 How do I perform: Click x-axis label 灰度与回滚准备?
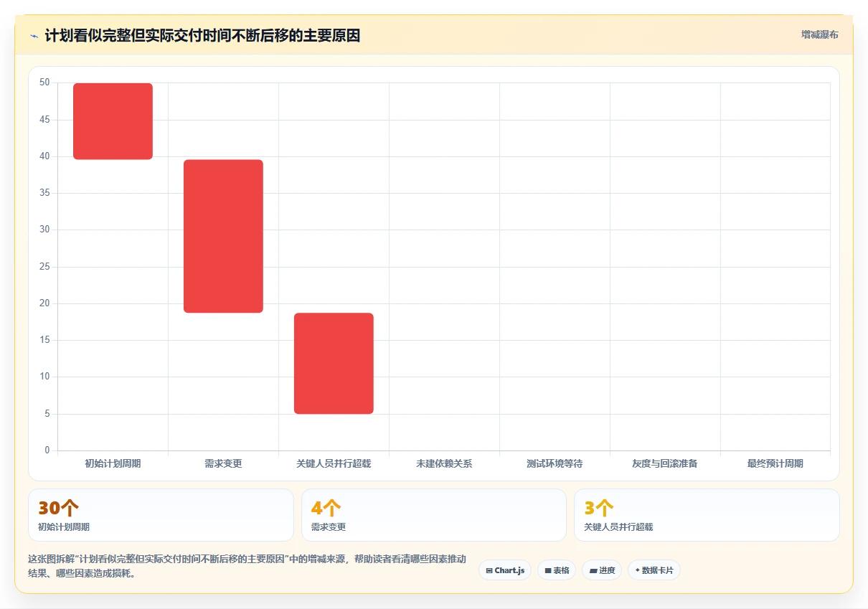(x=665, y=463)
